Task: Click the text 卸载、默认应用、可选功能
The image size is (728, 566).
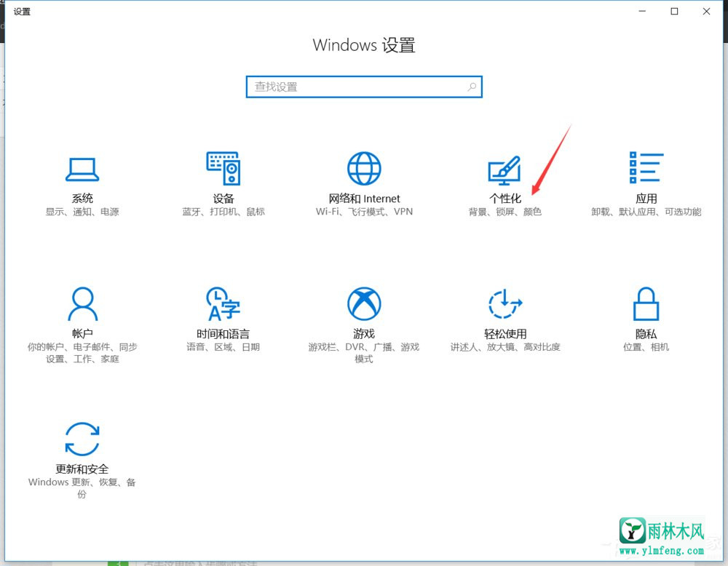Action: pos(646,212)
